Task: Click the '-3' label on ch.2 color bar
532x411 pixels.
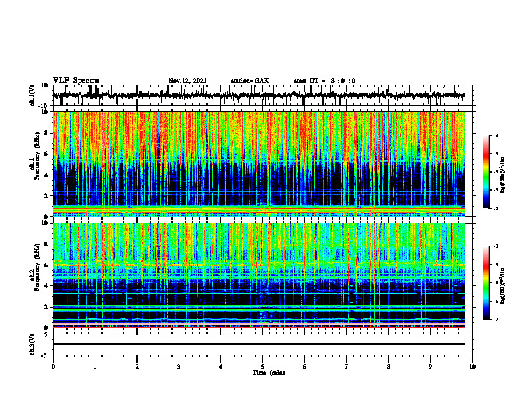Action: [495, 246]
